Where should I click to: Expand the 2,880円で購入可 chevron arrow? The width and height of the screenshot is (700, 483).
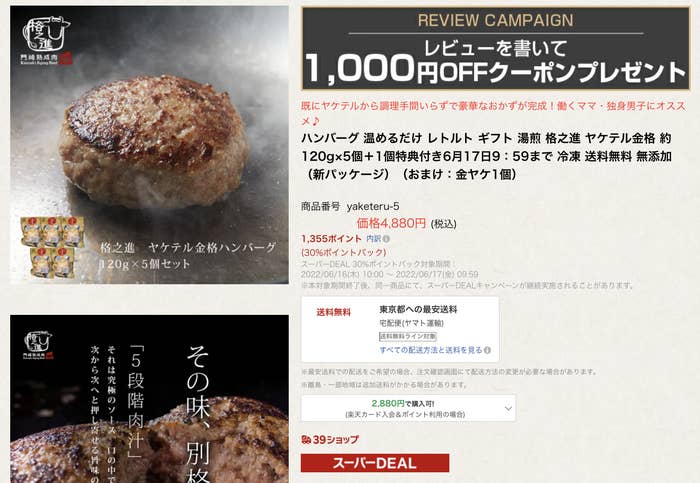coord(508,408)
